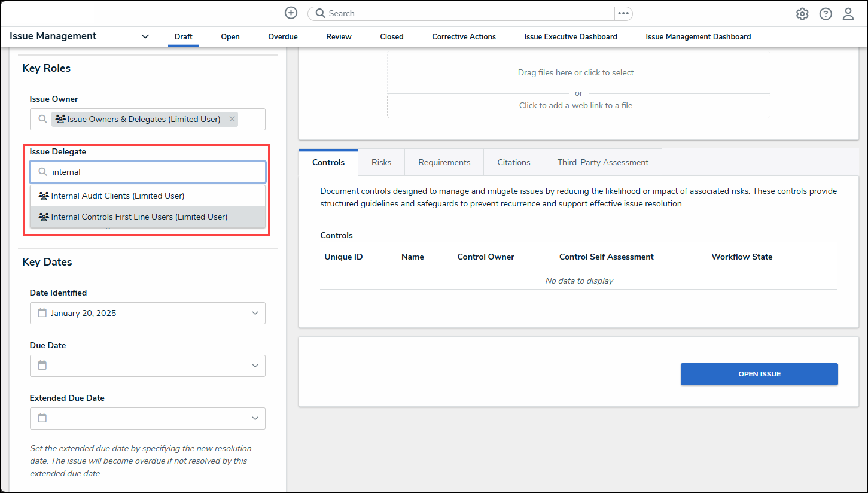The height and width of the screenshot is (493, 868).
Task: Click the Due Date calendar icon
Action: (42, 365)
